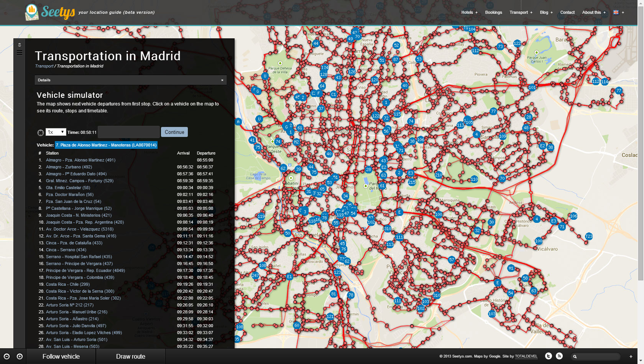
Task: Open the Contact page
Action: 567,12
